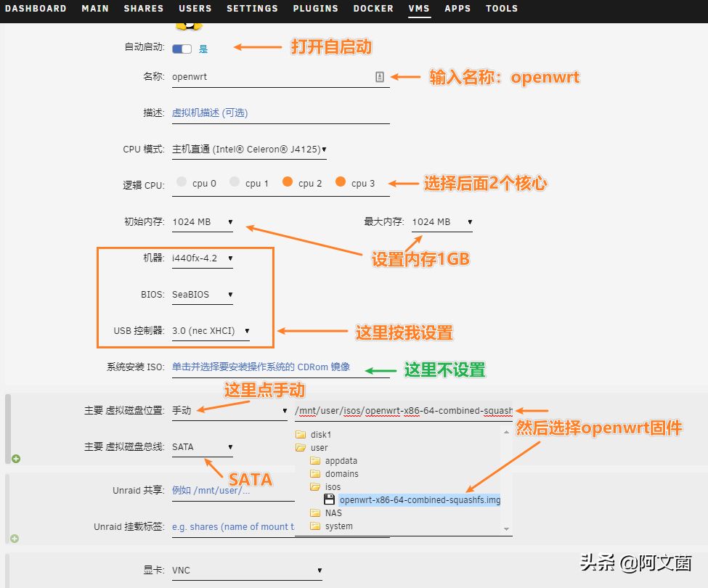Screen dimensions: 708x588
Task: Open the USB controller dropdown
Action: [x=211, y=331]
